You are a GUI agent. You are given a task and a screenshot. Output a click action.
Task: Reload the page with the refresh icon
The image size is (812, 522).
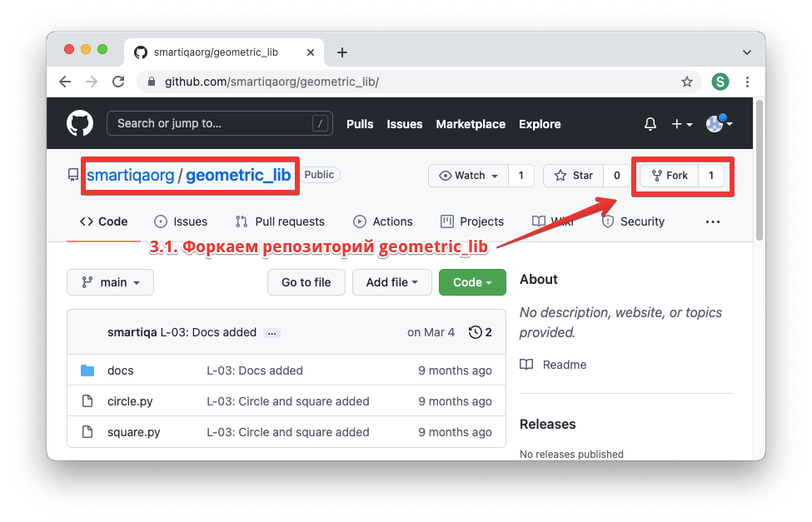(x=118, y=82)
